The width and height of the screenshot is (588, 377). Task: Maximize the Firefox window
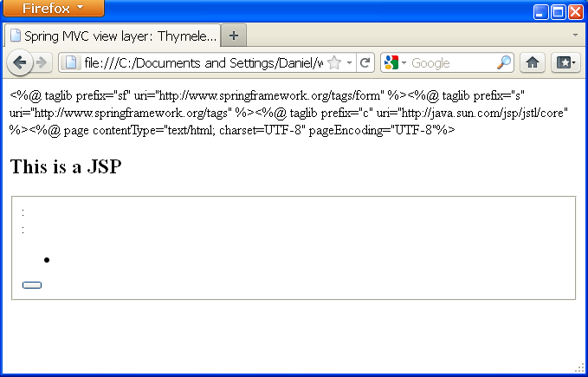click(558, 12)
